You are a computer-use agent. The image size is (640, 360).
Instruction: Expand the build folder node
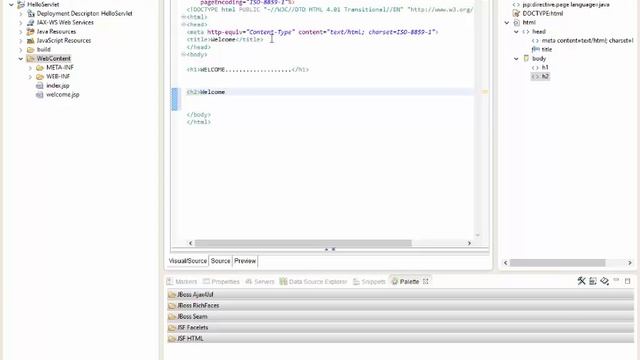click(x=21, y=49)
